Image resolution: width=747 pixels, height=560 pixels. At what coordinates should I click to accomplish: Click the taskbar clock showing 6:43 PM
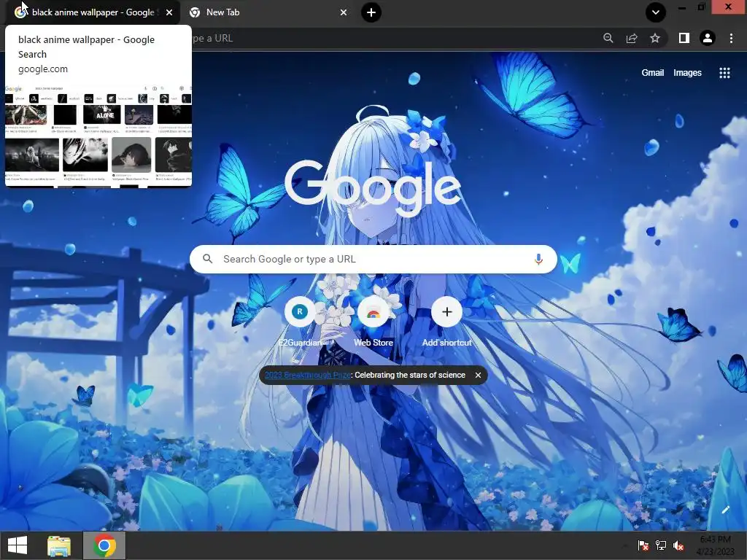pos(716,545)
